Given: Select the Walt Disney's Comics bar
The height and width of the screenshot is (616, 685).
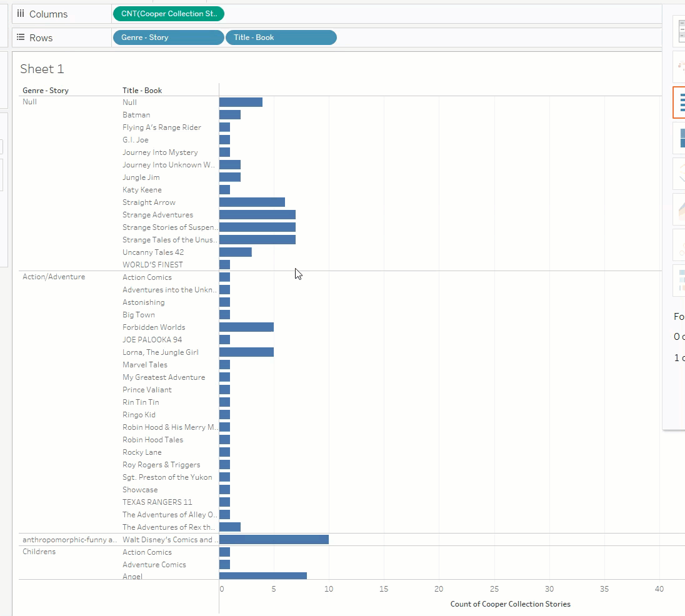Looking at the screenshot, I should pos(274,540).
